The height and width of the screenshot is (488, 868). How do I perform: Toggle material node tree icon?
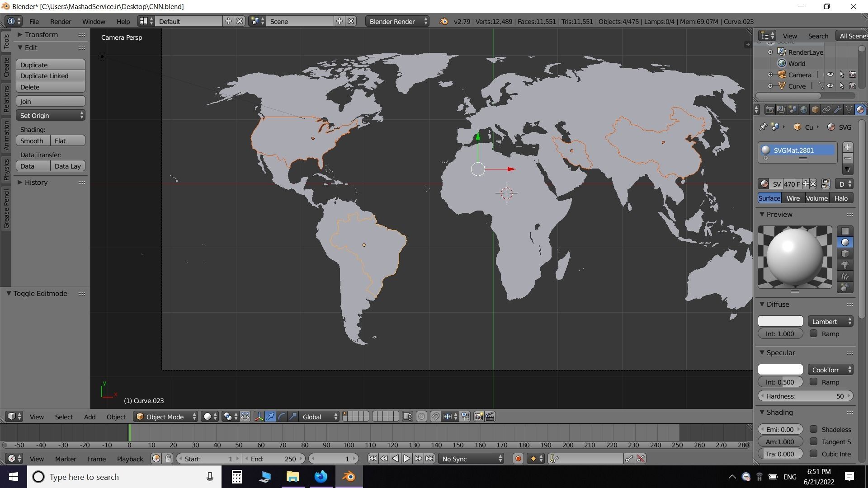826,184
